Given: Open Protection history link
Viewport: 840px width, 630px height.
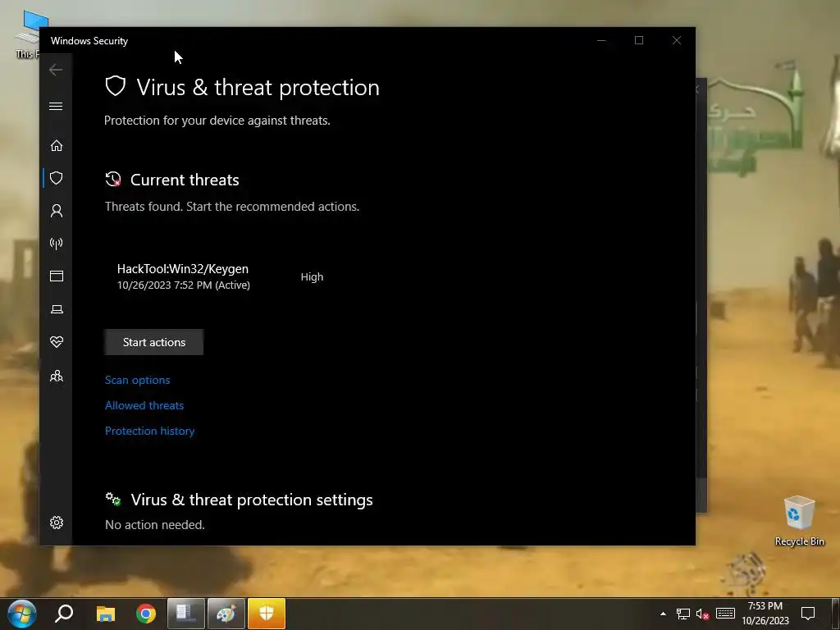Looking at the screenshot, I should pyautogui.click(x=149, y=431).
